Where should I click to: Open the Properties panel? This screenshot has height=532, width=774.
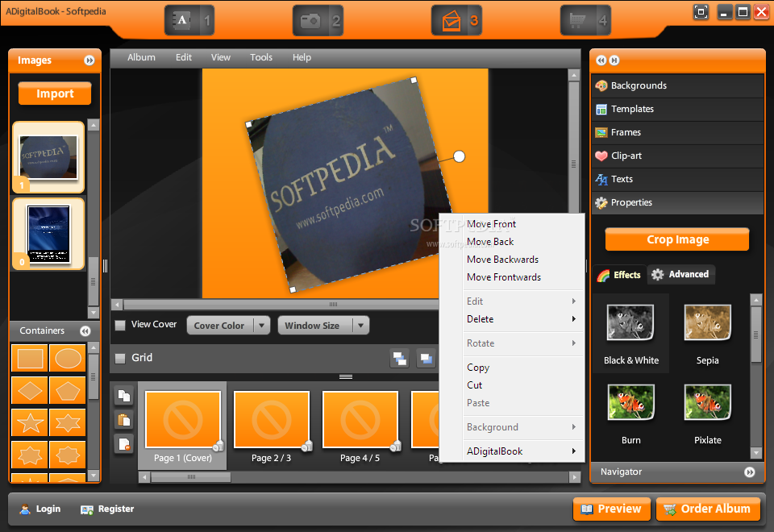click(677, 203)
